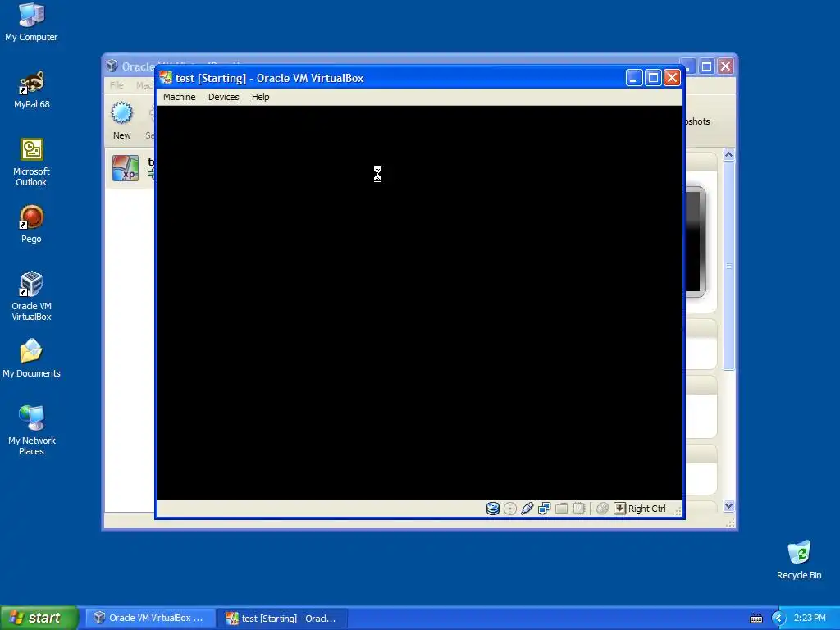Image resolution: width=840 pixels, height=630 pixels.
Task: Open My Computer desktop icon
Action: pos(31,22)
